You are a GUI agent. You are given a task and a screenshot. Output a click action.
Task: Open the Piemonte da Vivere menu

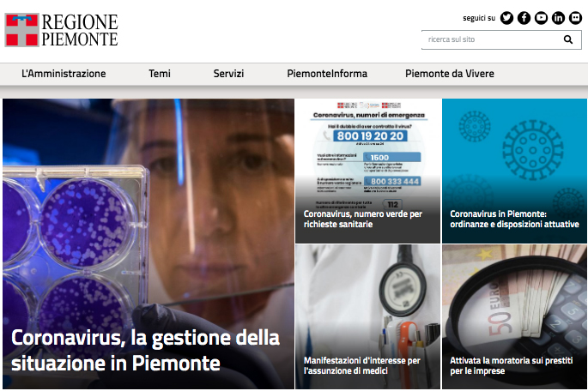pos(450,74)
